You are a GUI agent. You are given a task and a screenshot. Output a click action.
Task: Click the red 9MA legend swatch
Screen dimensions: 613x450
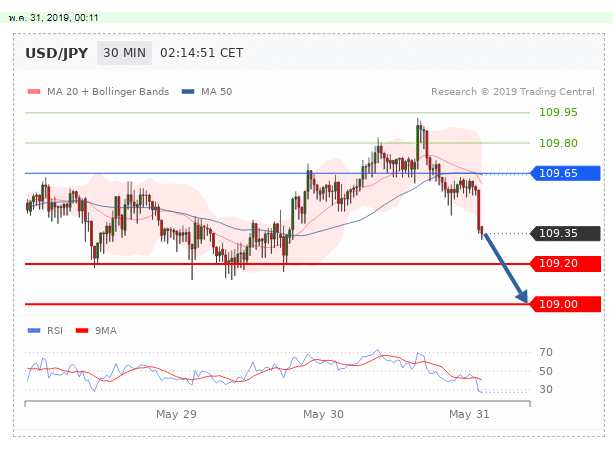tap(82, 331)
